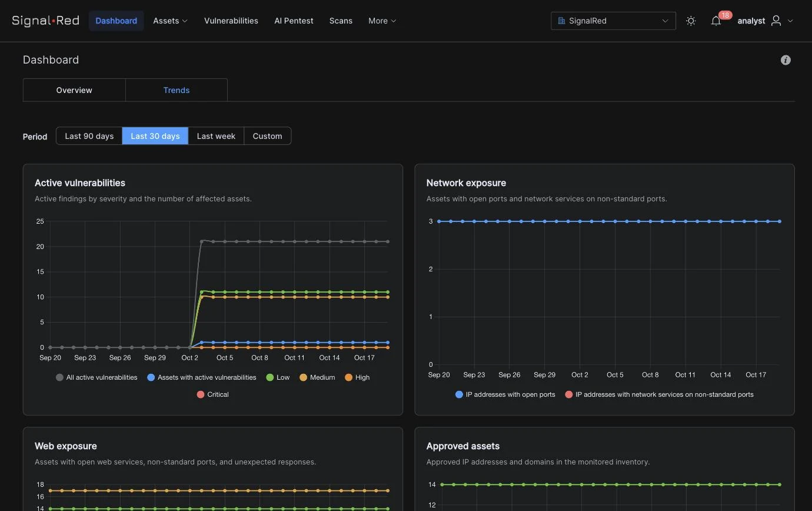Open the analyst account dropdown chevron
The height and width of the screenshot is (511, 812).
coord(790,21)
